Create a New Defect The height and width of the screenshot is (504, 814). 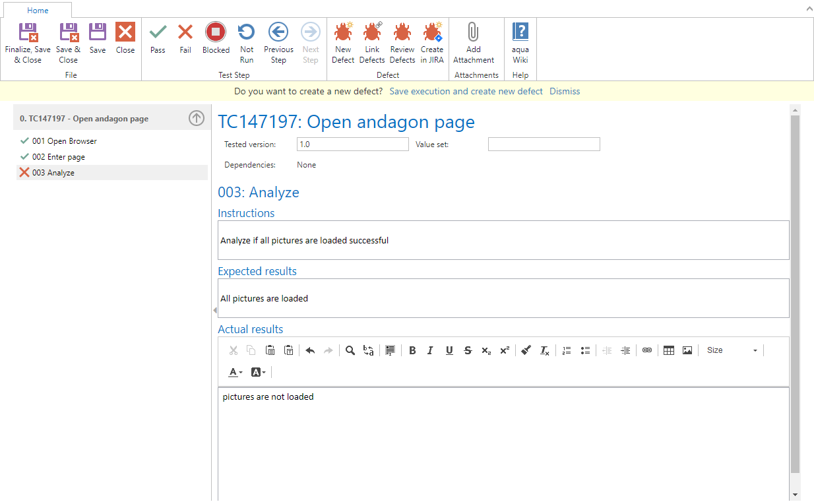tap(343, 33)
